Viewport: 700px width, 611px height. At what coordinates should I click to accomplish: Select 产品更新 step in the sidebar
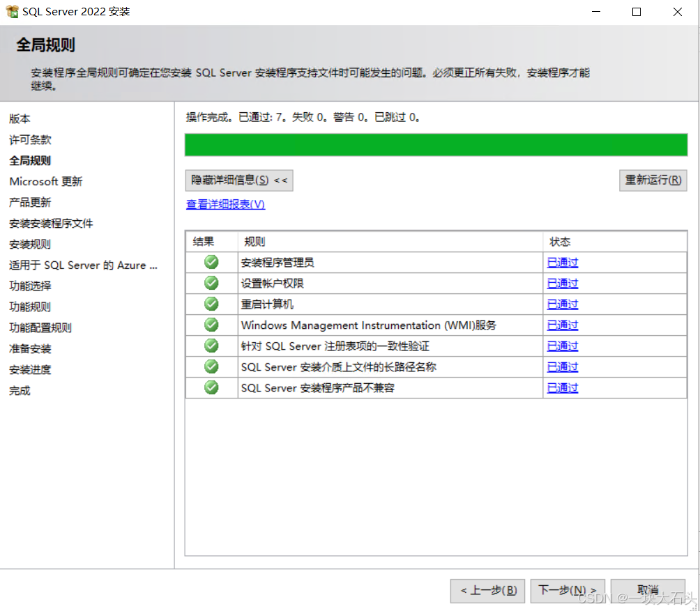[30, 203]
